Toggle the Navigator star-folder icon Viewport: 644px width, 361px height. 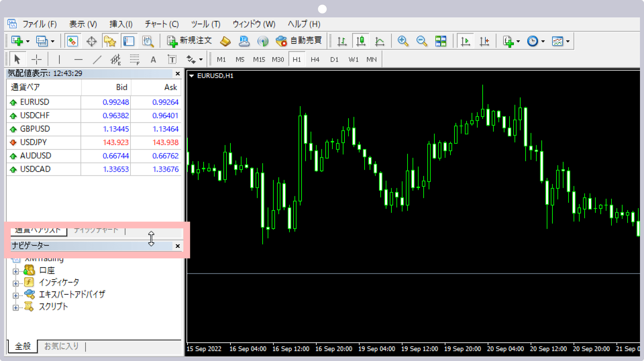pos(110,41)
